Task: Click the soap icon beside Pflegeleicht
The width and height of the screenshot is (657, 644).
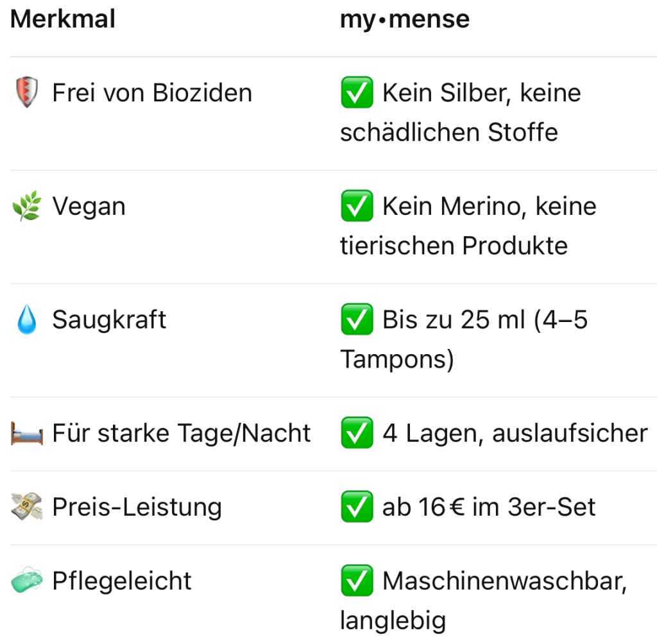Action: [26, 581]
